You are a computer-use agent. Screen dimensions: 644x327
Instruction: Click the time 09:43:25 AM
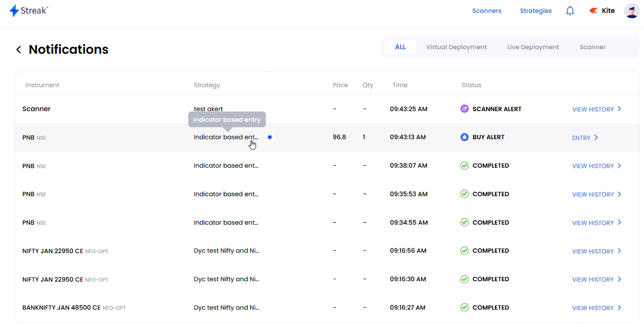(x=409, y=109)
